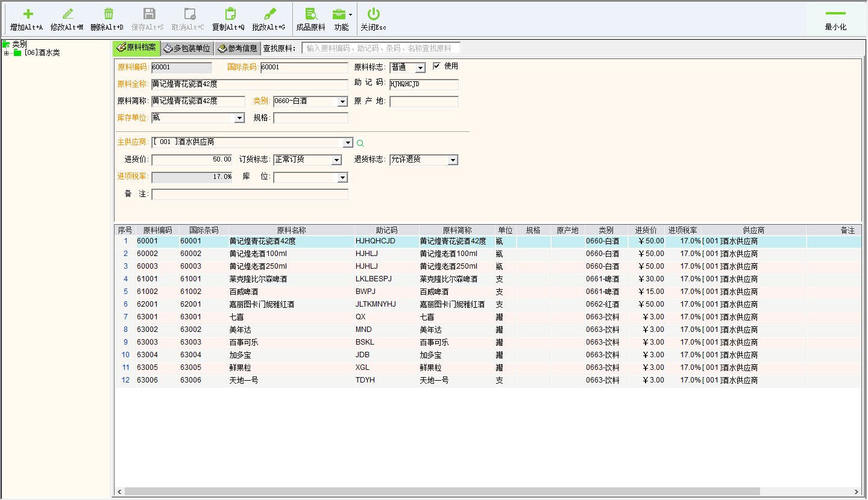The height and width of the screenshot is (500, 868).
Task: Click the 加多宝 name cell
Action: pyautogui.click(x=291, y=355)
